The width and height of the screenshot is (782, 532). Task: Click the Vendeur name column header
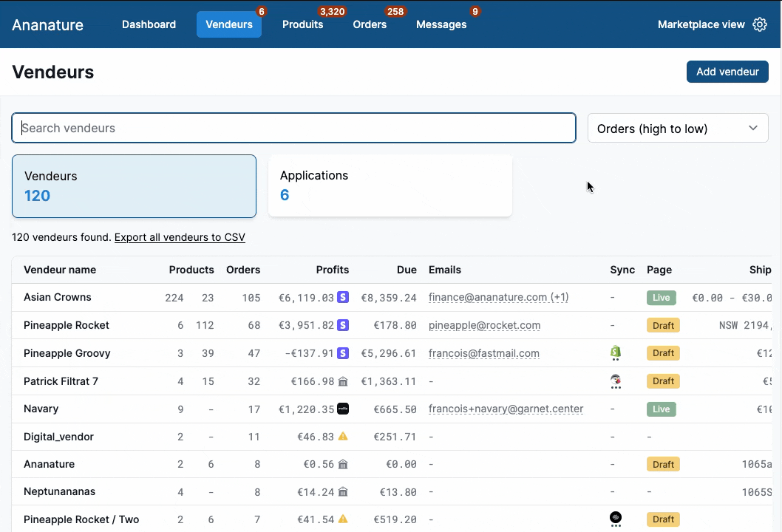60,270
